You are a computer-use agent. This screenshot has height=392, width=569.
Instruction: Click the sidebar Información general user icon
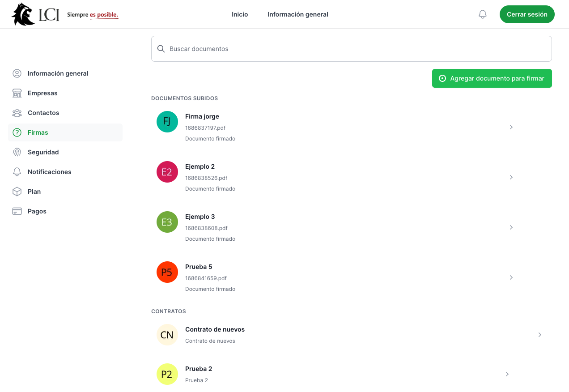17,73
